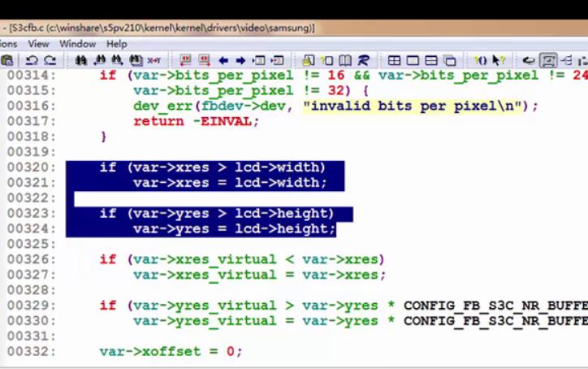Click "var->xres = lcd->width;" line
This screenshot has width=588, height=369.
230,183
